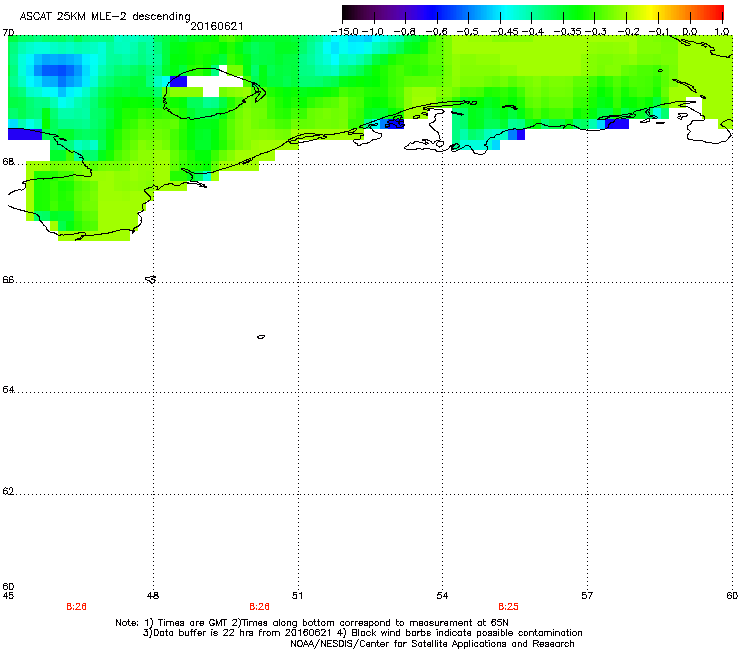Screen dimensions: 740x650
Task: Click red "8:26" time between longitudes 48 and 51
Action: (x=260, y=607)
